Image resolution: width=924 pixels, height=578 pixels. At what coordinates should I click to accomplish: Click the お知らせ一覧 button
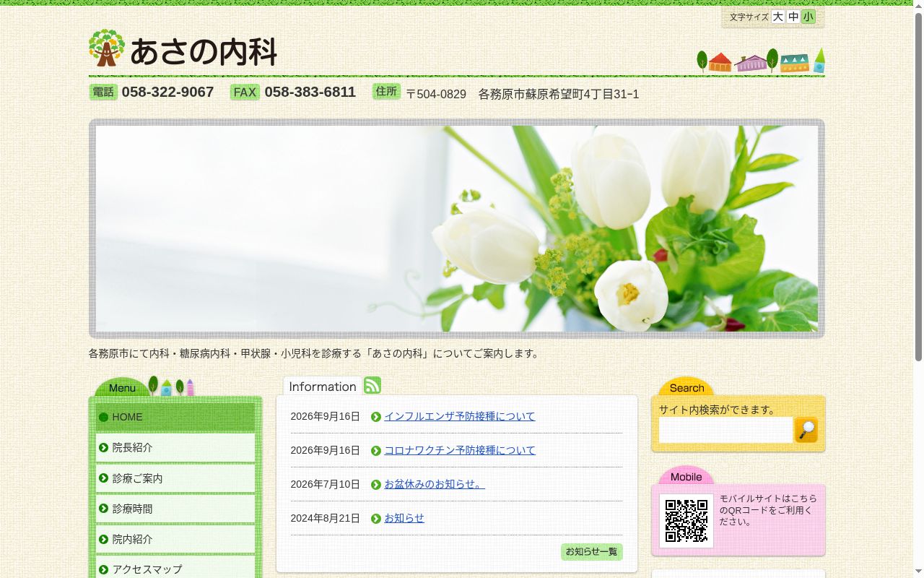click(x=592, y=551)
